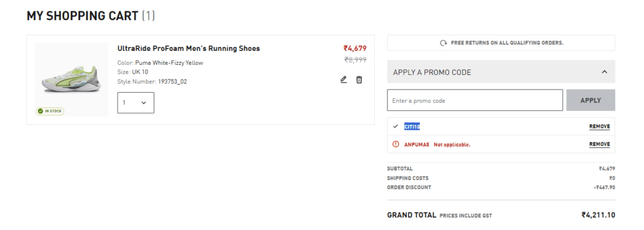Image resolution: width=644 pixels, height=230 pixels.
Task: Click the Size: UK 10 text
Action: pyautogui.click(x=133, y=72)
